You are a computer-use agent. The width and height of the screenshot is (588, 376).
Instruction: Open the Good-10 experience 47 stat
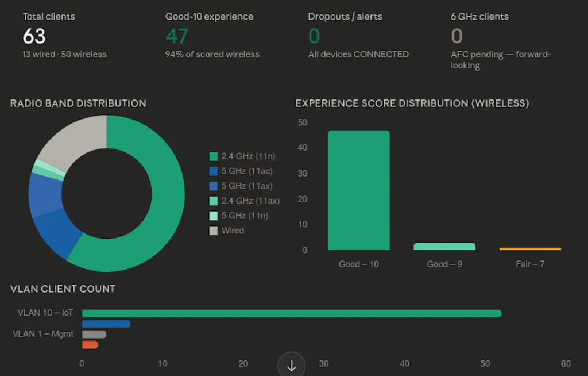tap(177, 36)
